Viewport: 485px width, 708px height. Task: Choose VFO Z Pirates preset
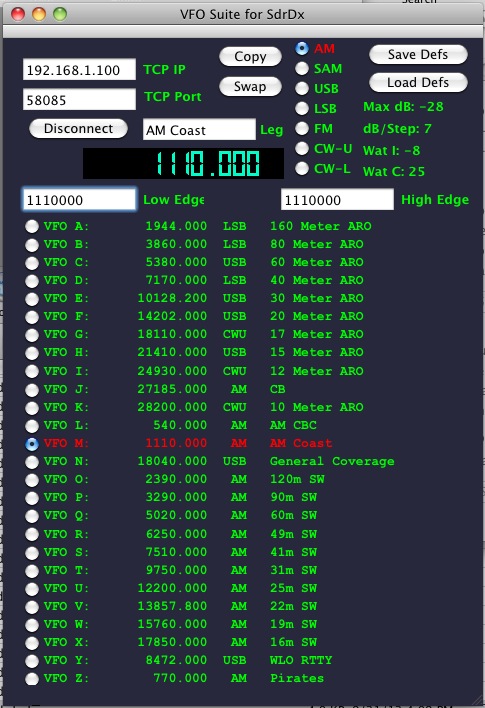click(x=32, y=678)
